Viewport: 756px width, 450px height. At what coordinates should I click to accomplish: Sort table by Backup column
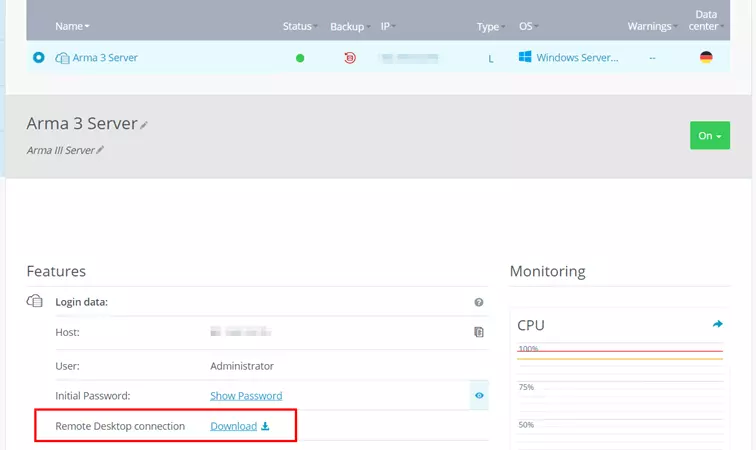click(350, 27)
